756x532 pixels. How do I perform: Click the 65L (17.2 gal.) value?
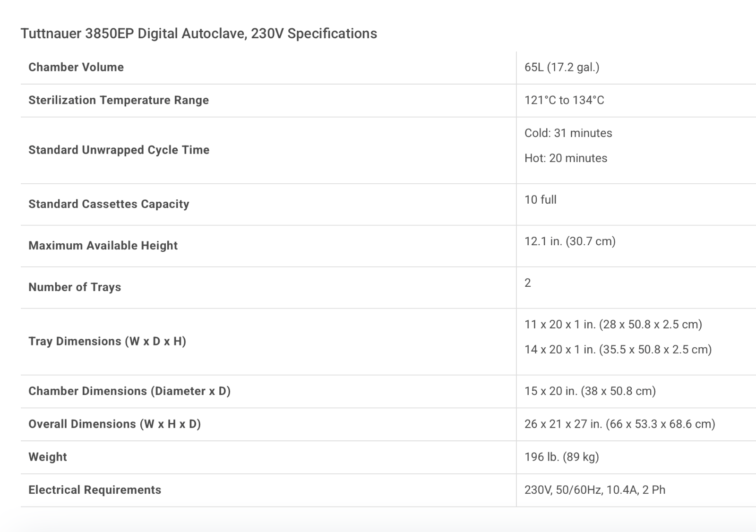pos(562,67)
